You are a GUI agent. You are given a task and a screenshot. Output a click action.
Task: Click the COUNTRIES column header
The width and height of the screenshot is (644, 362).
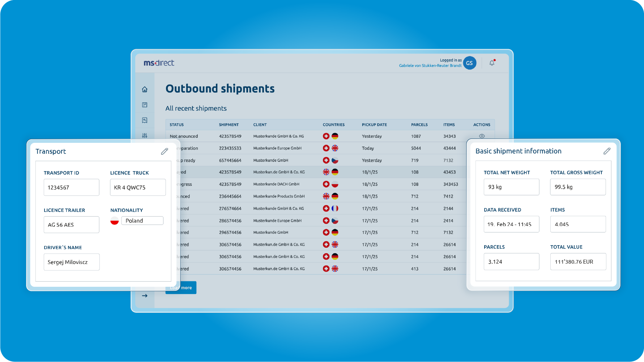point(334,125)
